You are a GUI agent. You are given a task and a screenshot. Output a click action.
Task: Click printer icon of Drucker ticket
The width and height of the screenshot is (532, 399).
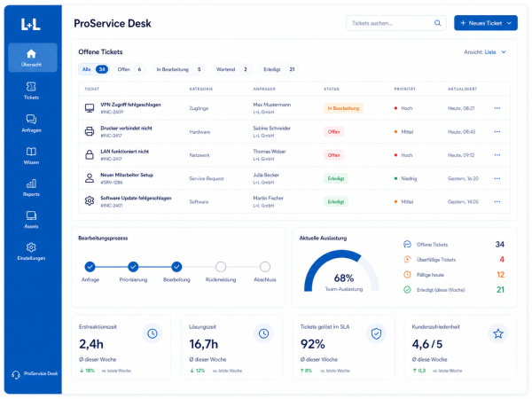click(x=90, y=131)
